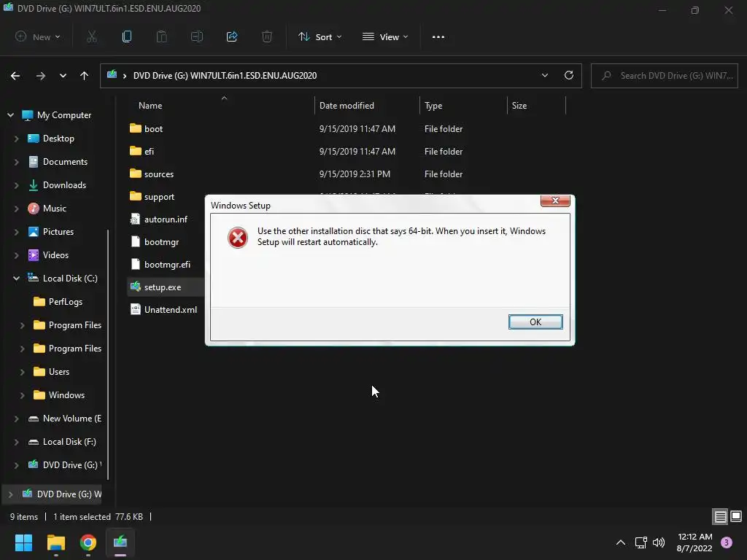Go forward with the right arrow

41,76
